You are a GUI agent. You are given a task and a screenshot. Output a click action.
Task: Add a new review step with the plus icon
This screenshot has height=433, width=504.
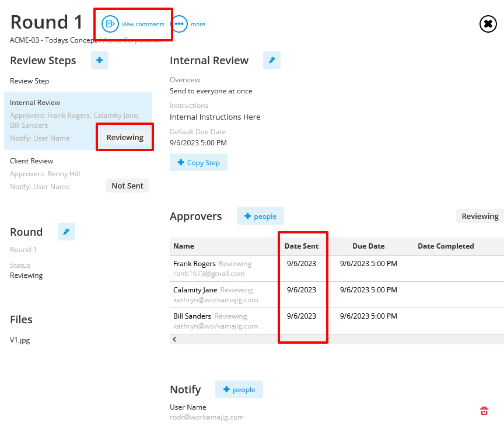pos(99,60)
